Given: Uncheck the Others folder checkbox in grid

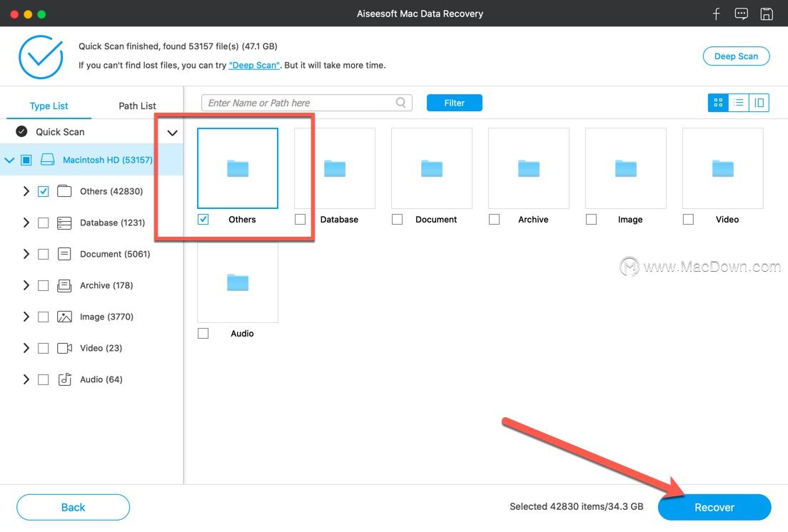Looking at the screenshot, I should pos(203,220).
